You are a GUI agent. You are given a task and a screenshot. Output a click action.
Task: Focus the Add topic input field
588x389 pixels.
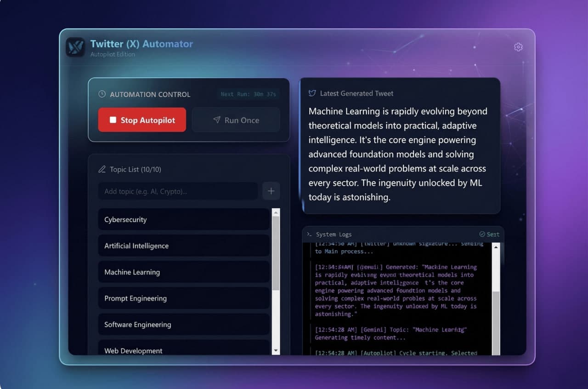pyautogui.click(x=178, y=191)
